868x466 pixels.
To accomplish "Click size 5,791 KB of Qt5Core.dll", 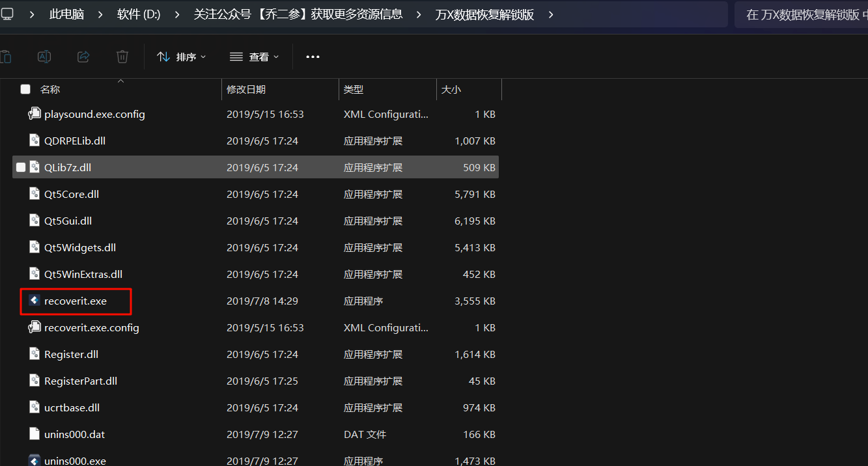I will click(475, 194).
